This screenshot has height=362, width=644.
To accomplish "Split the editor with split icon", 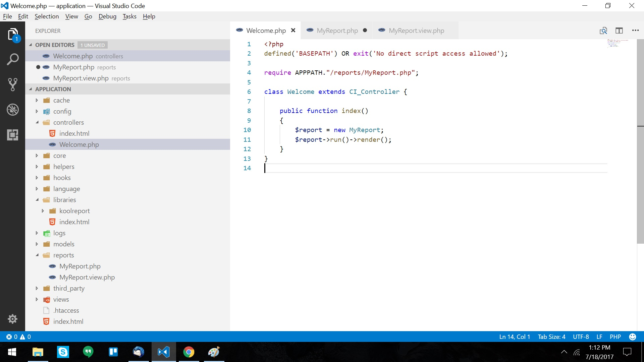I will (x=619, y=31).
